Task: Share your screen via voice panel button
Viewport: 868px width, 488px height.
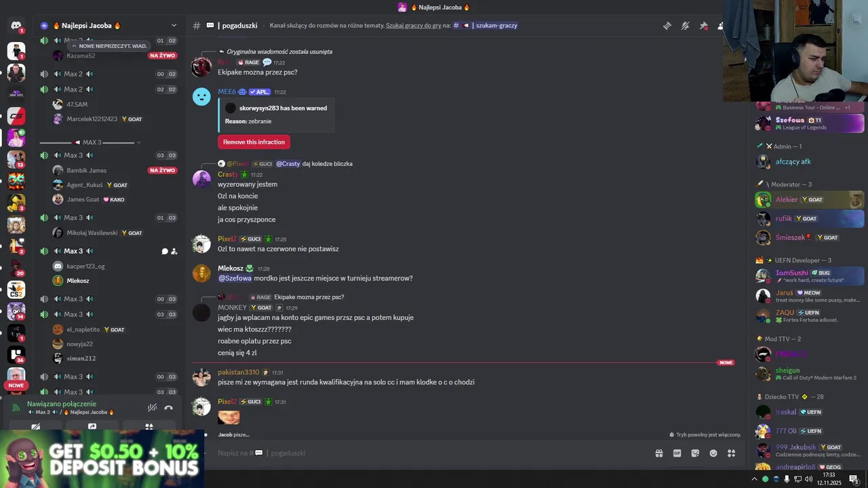Action: (x=92, y=427)
